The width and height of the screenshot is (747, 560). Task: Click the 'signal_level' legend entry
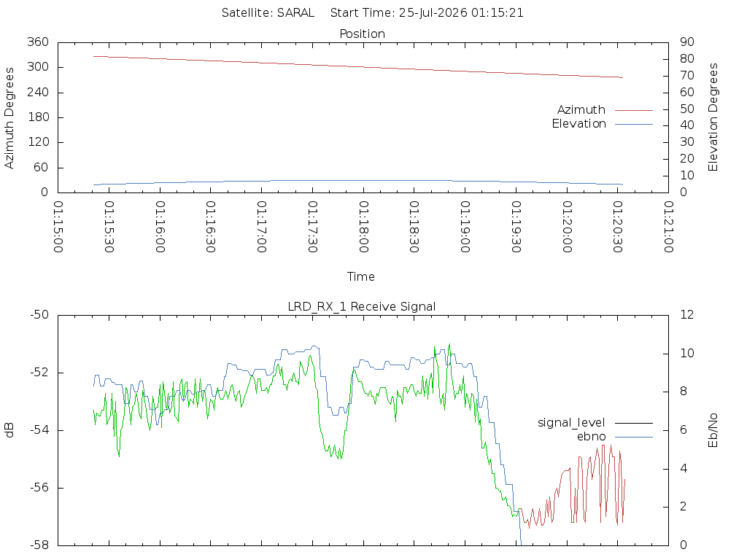point(571,423)
